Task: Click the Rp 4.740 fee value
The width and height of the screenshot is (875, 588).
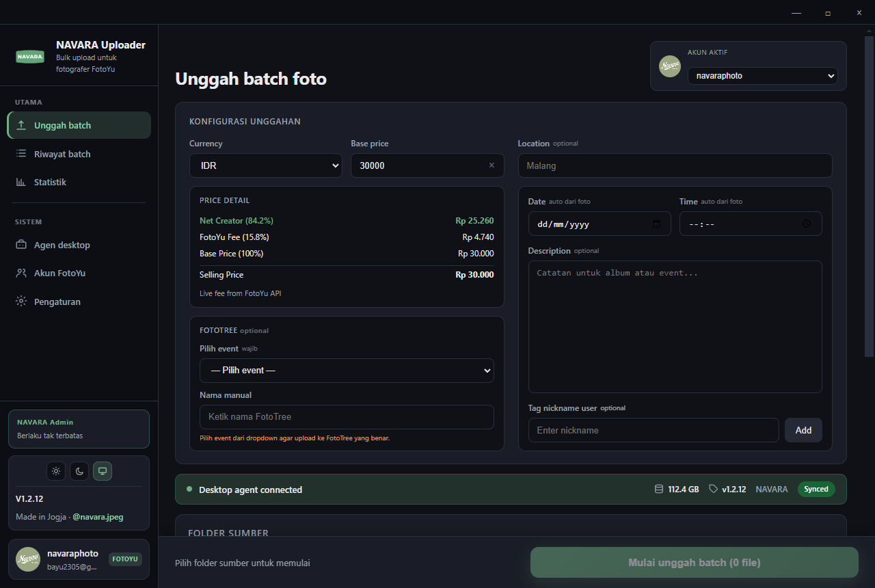Action: [478, 237]
